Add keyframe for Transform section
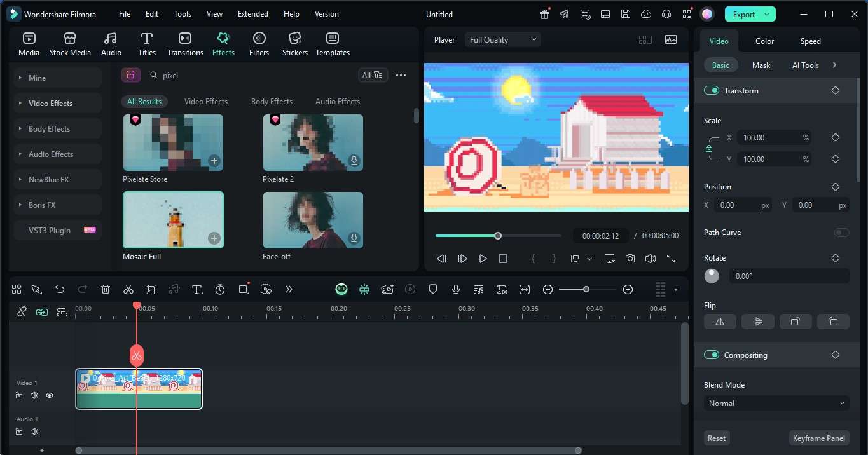 click(836, 91)
